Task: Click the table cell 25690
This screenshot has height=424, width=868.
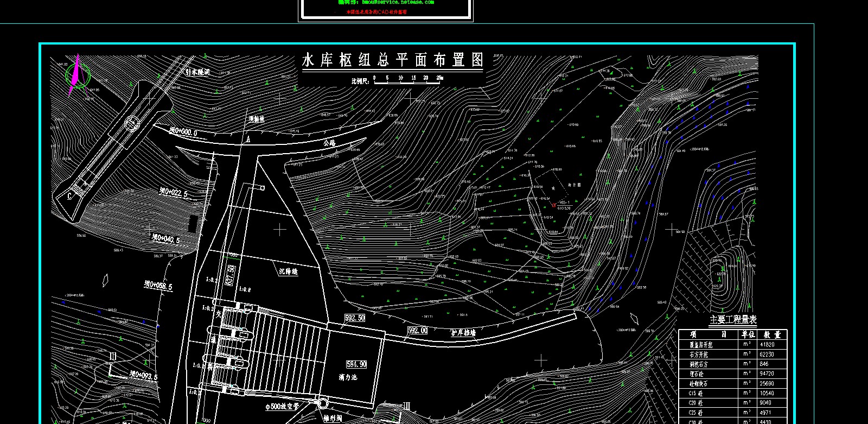Action: coord(767,384)
